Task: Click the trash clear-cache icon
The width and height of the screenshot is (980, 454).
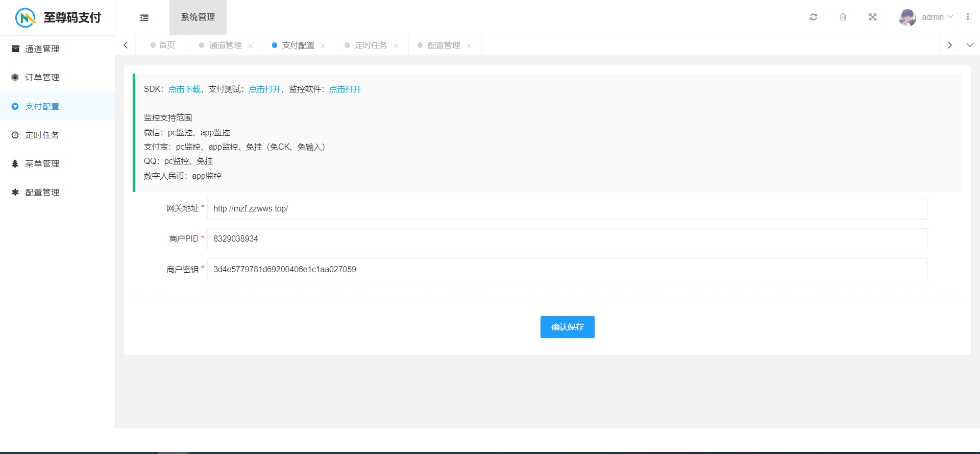Action: coord(843,17)
